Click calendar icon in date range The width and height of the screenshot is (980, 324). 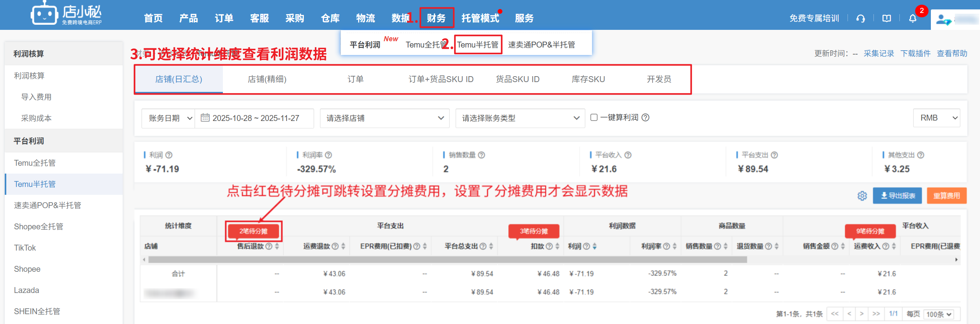click(205, 117)
